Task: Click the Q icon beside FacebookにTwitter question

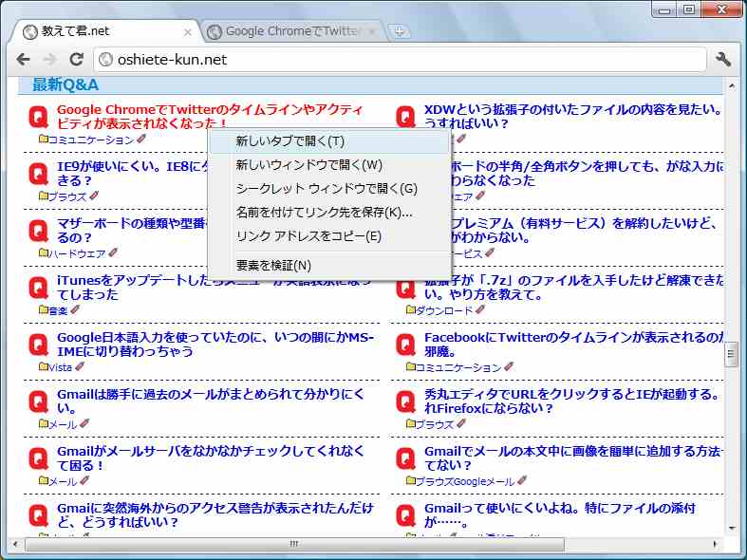Action: click(405, 345)
